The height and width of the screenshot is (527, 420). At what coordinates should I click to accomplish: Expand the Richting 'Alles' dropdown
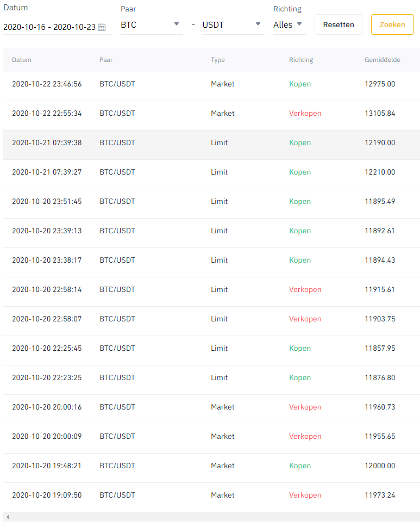coord(289,25)
